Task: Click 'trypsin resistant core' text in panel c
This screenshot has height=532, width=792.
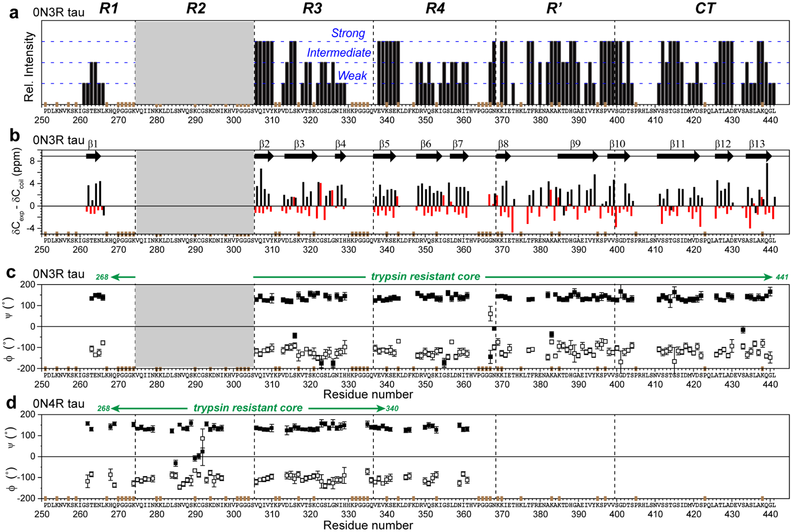Action: 426,276
